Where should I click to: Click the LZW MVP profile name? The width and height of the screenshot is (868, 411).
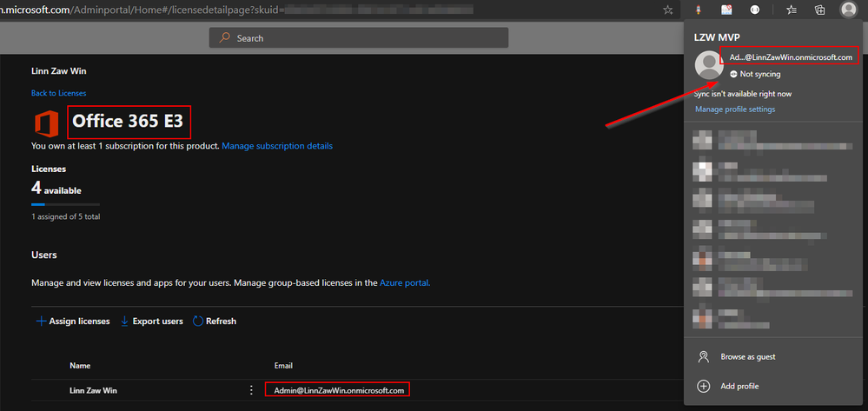[717, 36]
